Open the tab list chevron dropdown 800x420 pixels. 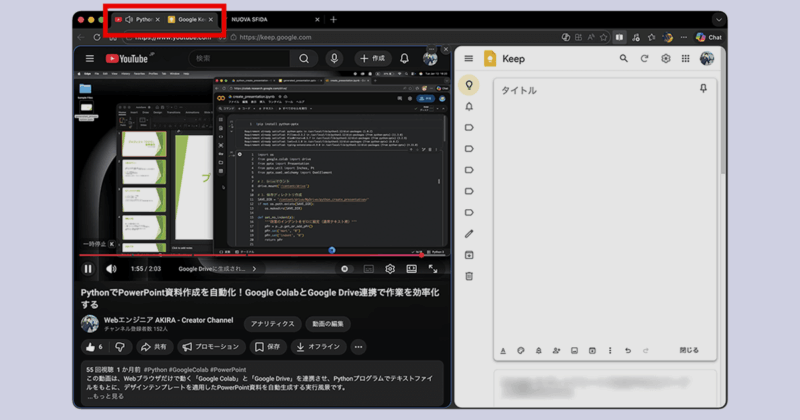[718, 20]
